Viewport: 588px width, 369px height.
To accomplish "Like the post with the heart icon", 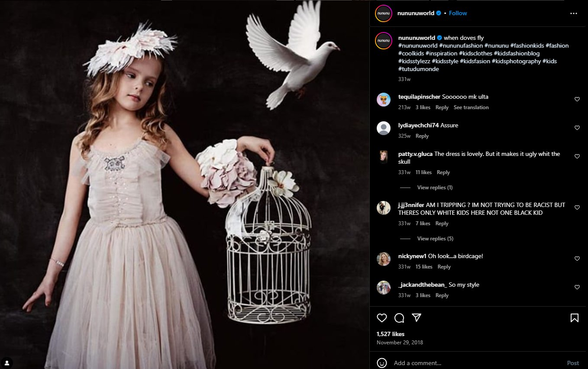I will (x=381, y=318).
